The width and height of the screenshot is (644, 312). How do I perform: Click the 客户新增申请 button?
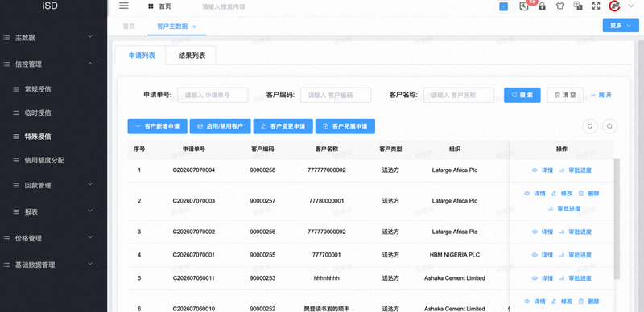point(157,126)
